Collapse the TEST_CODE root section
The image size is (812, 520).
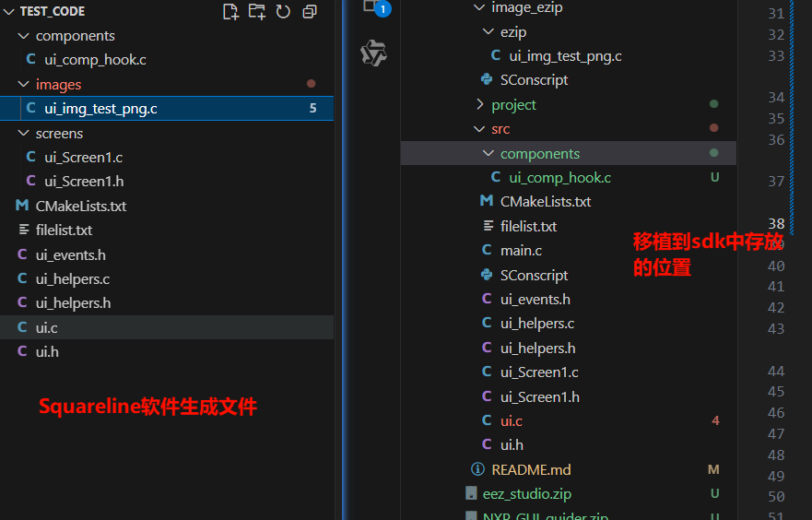tap(8, 11)
